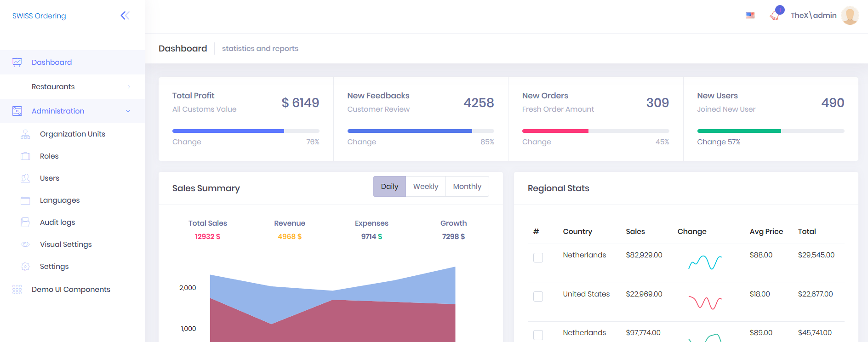Click the Demo UI Components grid icon

click(17, 290)
